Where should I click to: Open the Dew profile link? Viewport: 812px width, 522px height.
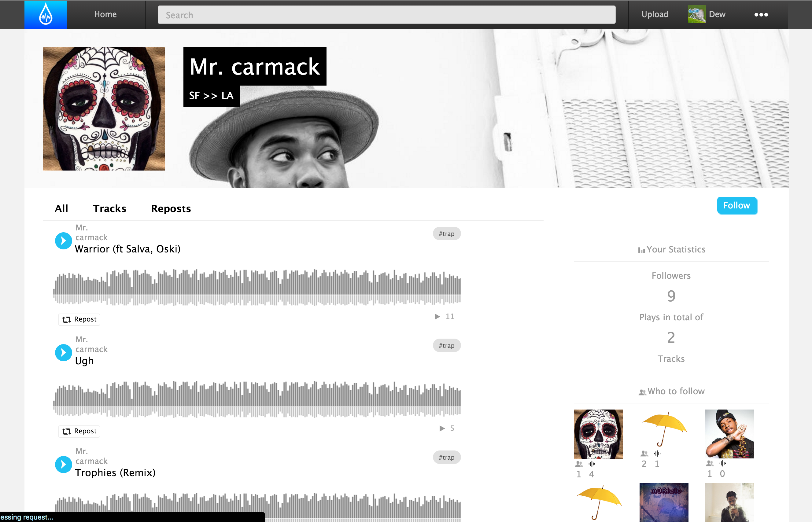point(717,14)
